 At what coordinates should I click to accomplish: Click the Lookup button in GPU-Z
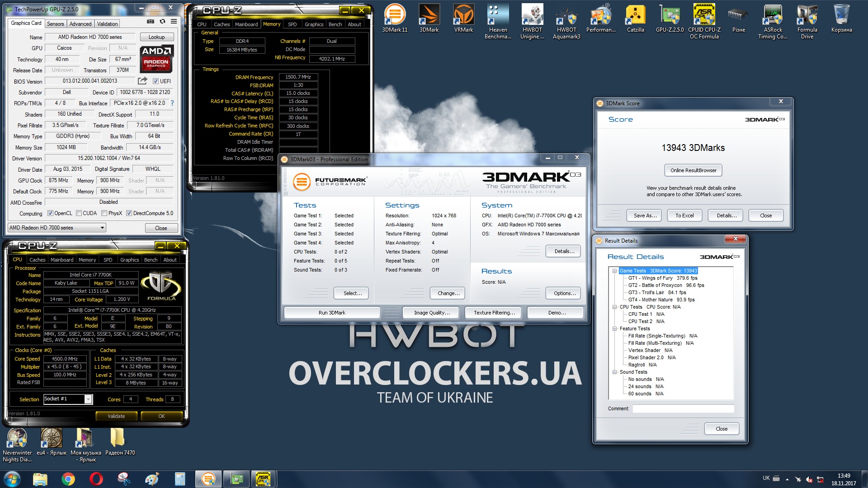[x=156, y=37]
